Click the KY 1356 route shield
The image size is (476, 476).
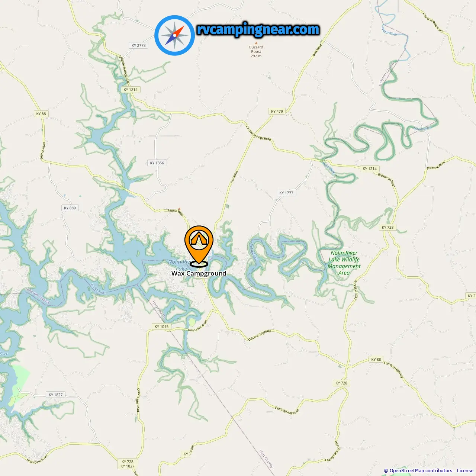(x=157, y=163)
